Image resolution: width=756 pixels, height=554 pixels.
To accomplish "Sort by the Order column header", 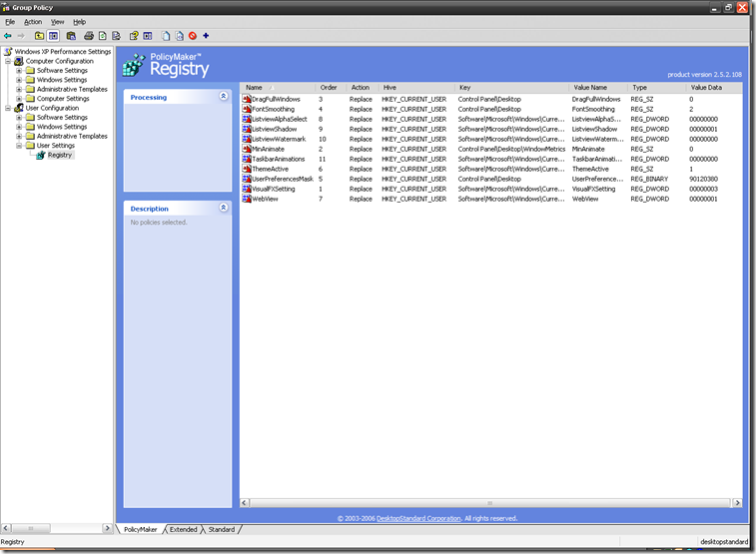I will (331, 88).
